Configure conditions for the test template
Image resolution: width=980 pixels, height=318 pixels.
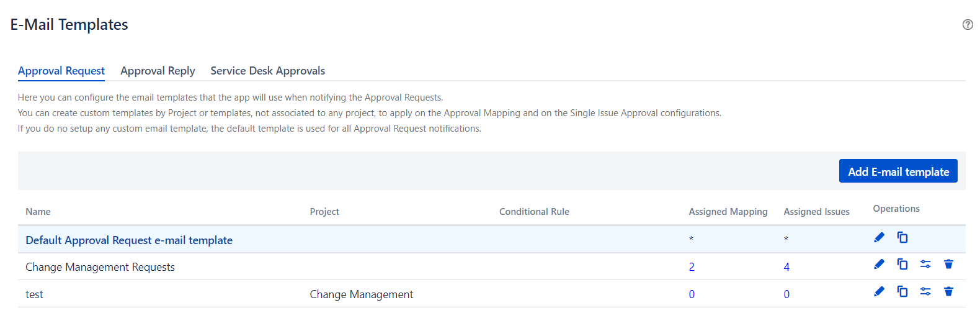925,292
